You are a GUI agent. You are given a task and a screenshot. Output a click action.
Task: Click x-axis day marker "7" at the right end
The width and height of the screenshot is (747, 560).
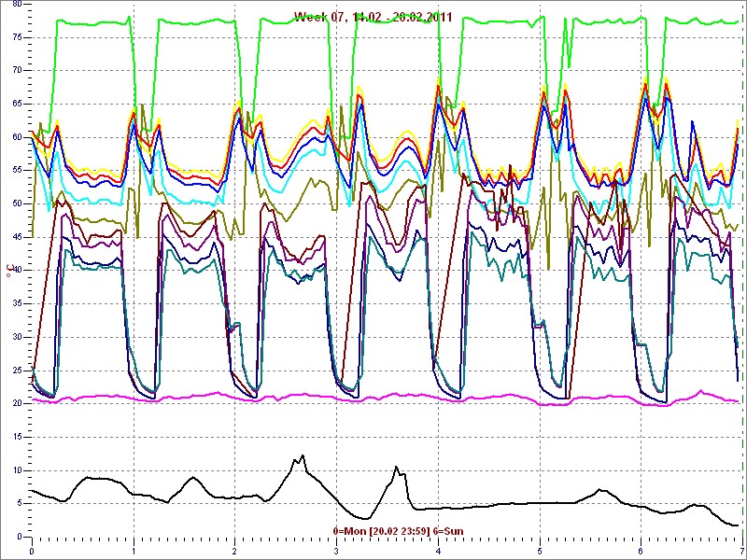coord(741,551)
